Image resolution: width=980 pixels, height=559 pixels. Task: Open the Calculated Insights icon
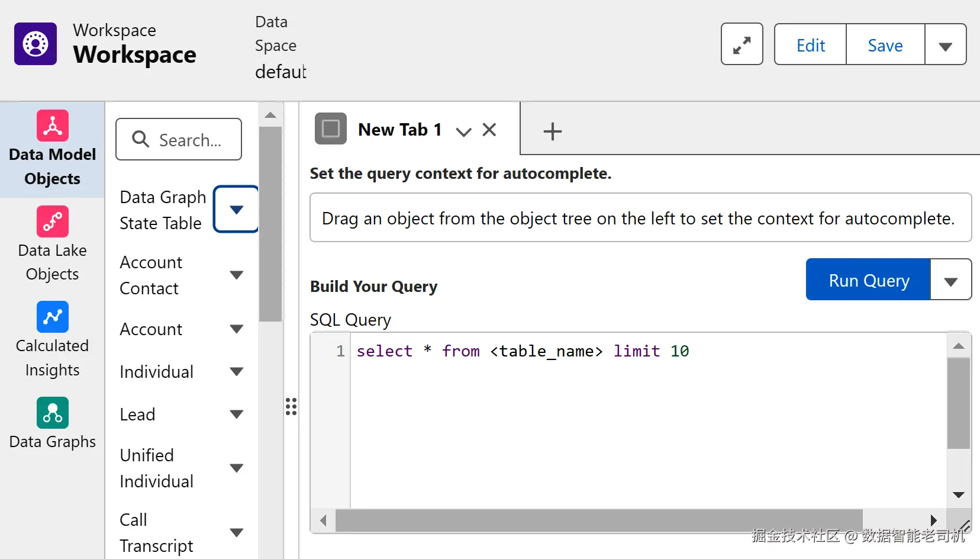pyautogui.click(x=53, y=317)
